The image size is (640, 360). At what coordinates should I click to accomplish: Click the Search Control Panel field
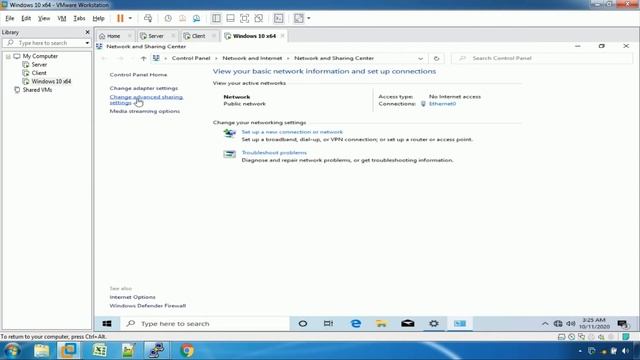click(x=542, y=58)
